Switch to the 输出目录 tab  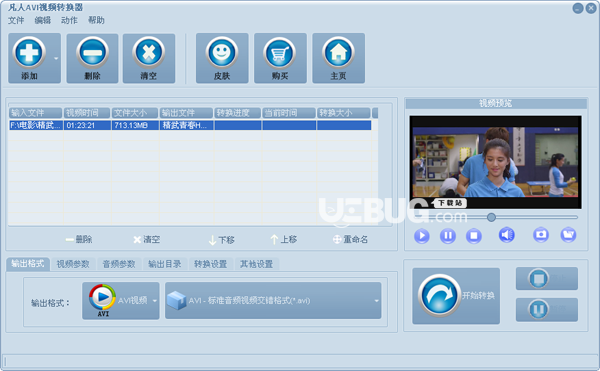pyautogui.click(x=165, y=264)
